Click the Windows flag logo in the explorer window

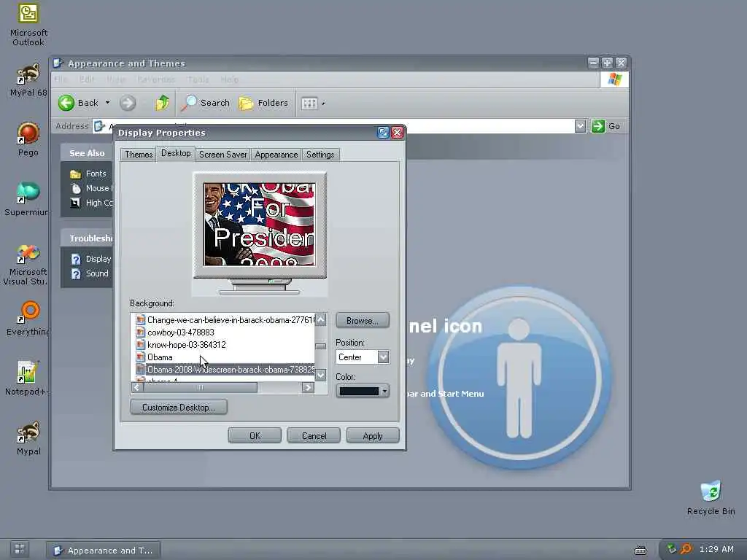pyautogui.click(x=614, y=79)
